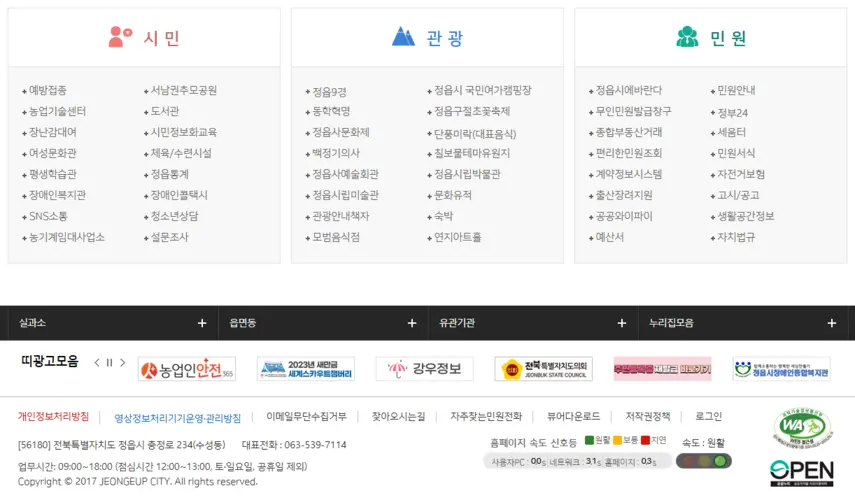Open 정읍시 국민여가캠핑장 link

point(483,91)
